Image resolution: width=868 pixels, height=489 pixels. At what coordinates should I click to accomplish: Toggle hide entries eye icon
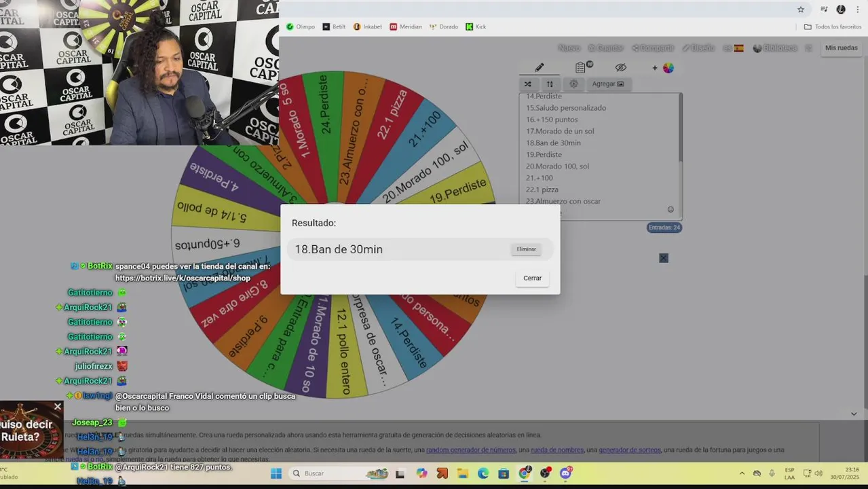click(x=620, y=67)
